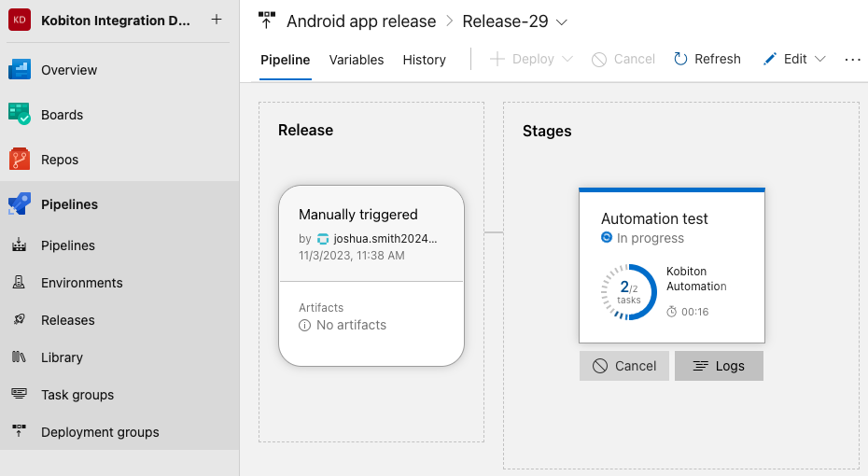Screen dimensions: 868x476
Task: Click the 00:16 duration value
Action: tap(694, 312)
